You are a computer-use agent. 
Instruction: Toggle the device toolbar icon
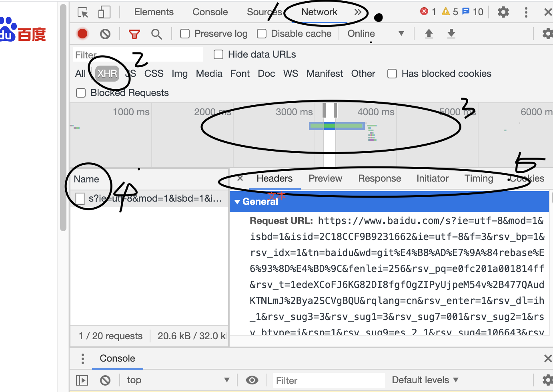(x=104, y=12)
